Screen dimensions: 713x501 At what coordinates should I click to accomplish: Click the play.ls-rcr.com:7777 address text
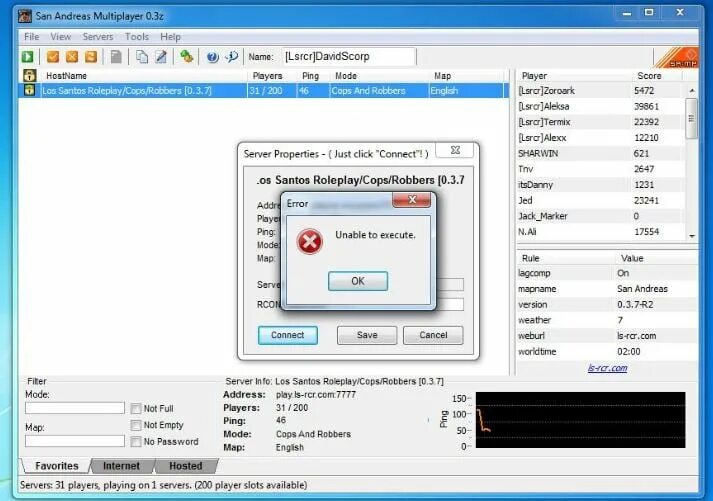(316, 395)
